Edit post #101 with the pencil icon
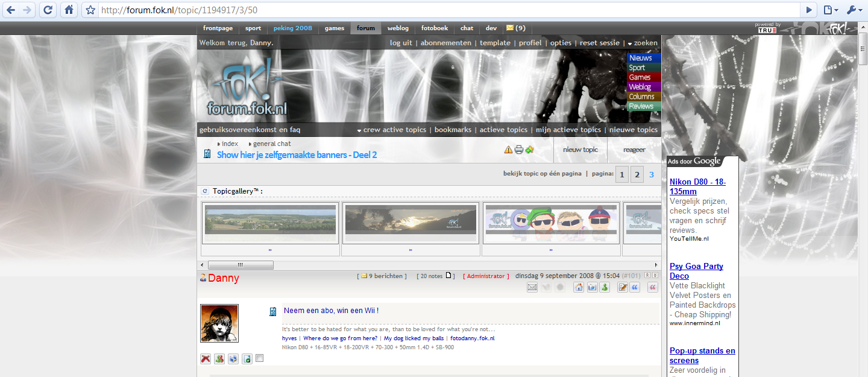The width and height of the screenshot is (868, 377). click(623, 288)
